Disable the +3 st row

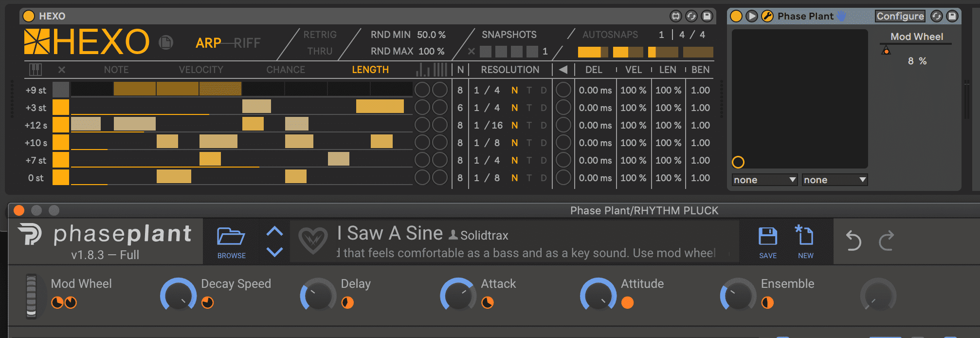click(61, 108)
